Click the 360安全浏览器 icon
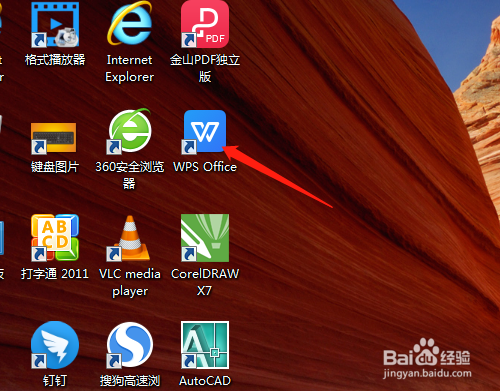The height and width of the screenshot is (391, 500). coord(129,131)
